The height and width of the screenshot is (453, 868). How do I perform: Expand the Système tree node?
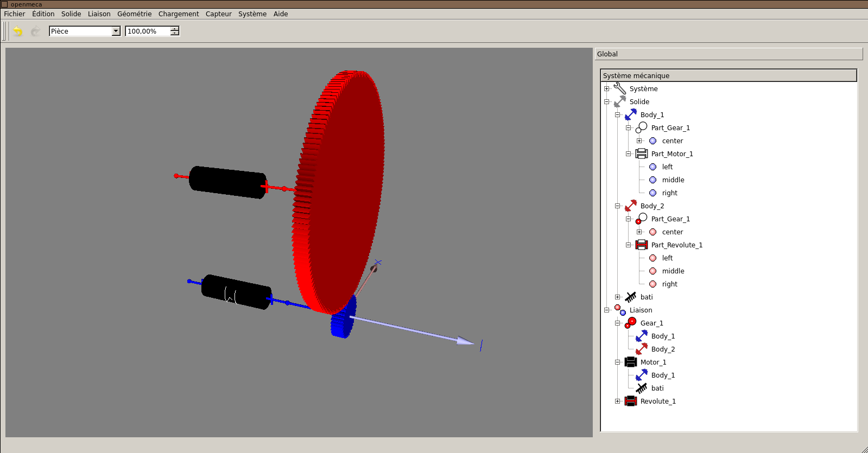pos(607,89)
